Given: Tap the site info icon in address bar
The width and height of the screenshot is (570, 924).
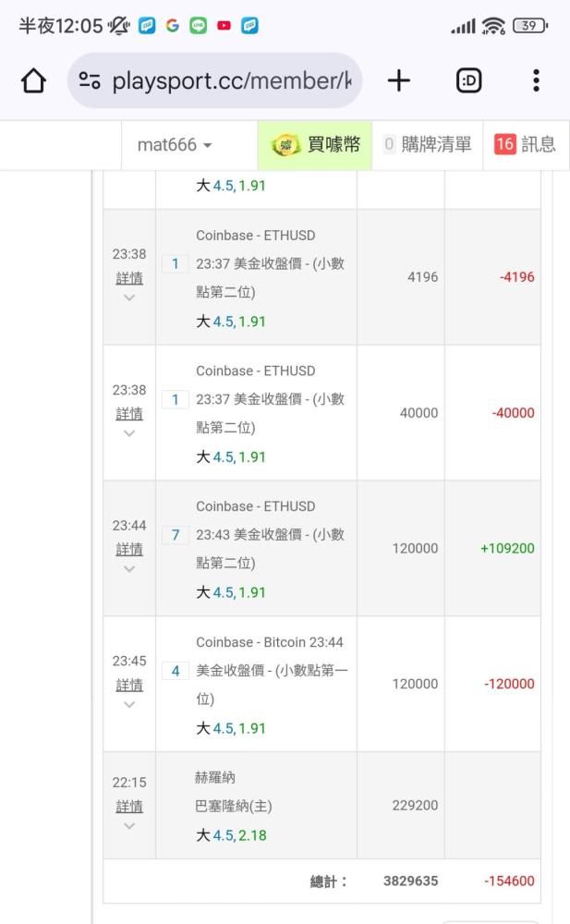Looking at the screenshot, I should tap(90, 81).
